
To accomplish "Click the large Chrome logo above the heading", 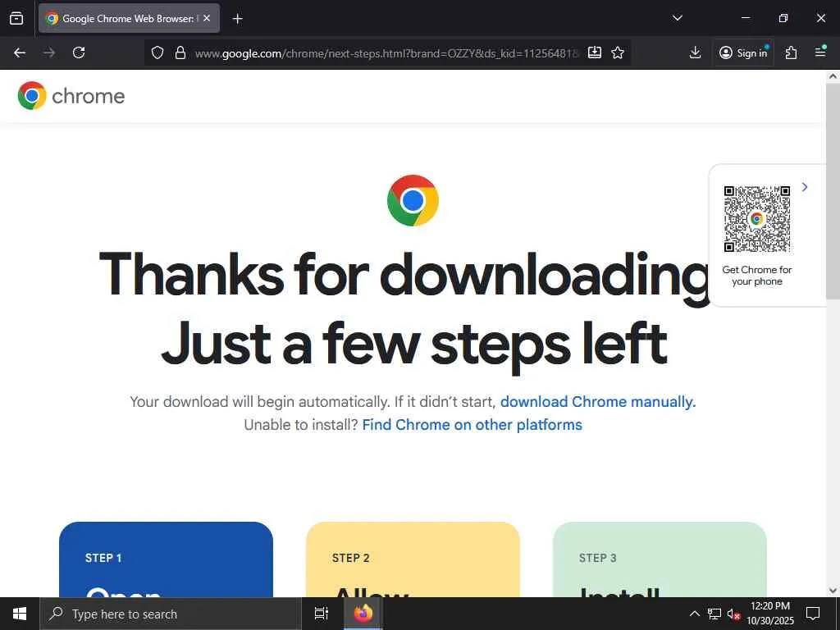I will coord(413,200).
